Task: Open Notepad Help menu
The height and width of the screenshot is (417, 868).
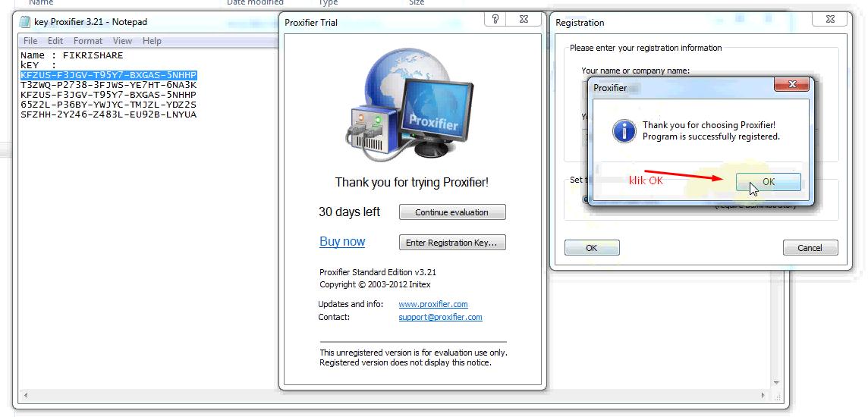Action: pos(152,41)
